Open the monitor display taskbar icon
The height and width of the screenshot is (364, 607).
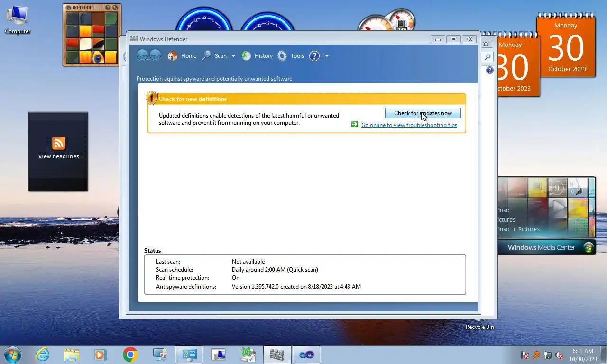pyautogui.click(x=218, y=354)
